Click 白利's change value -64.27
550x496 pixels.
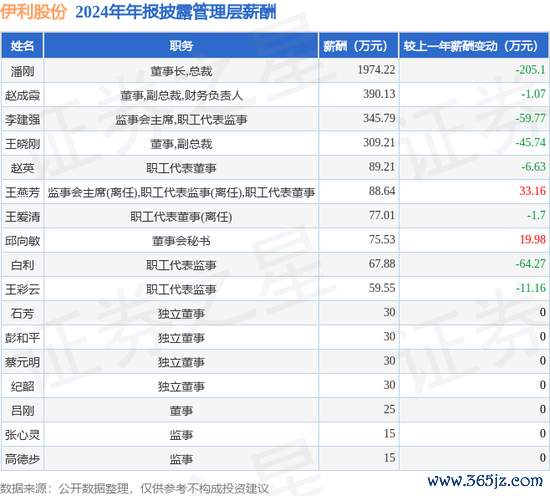pos(530,263)
